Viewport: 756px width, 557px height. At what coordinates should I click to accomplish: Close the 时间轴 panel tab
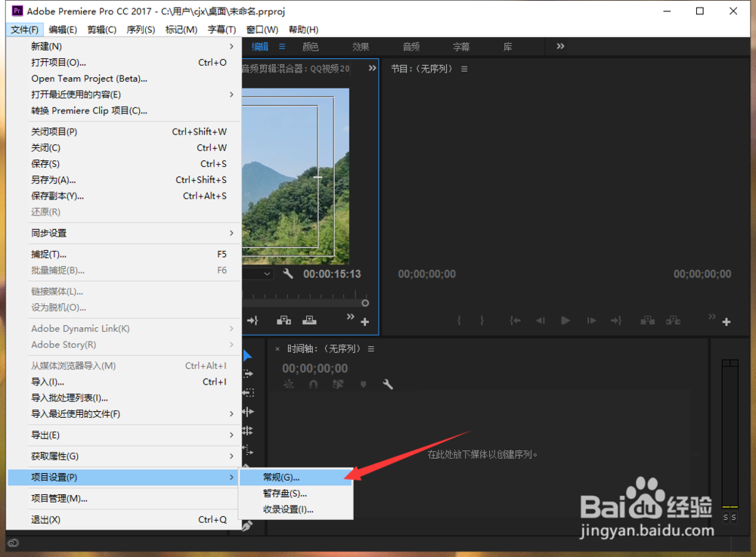click(277, 349)
